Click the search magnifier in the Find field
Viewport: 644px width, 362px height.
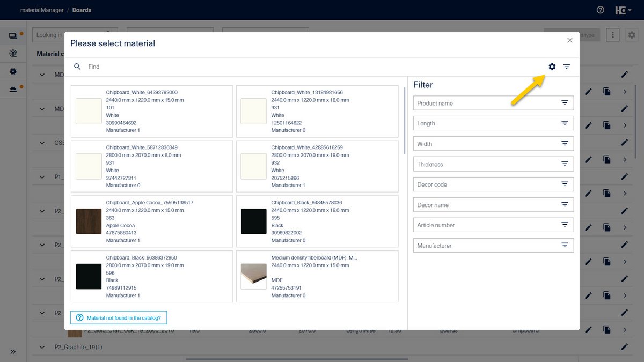click(x=78, y=67)
